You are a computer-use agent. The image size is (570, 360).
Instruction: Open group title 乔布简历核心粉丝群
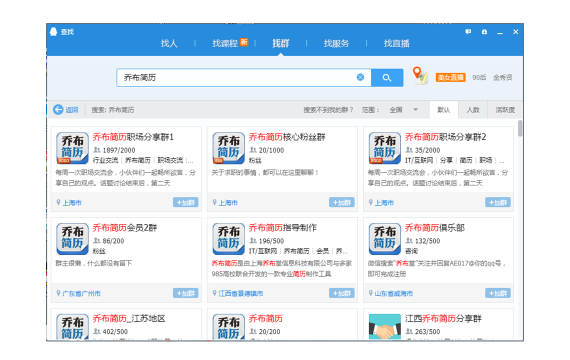pos(287,137)
